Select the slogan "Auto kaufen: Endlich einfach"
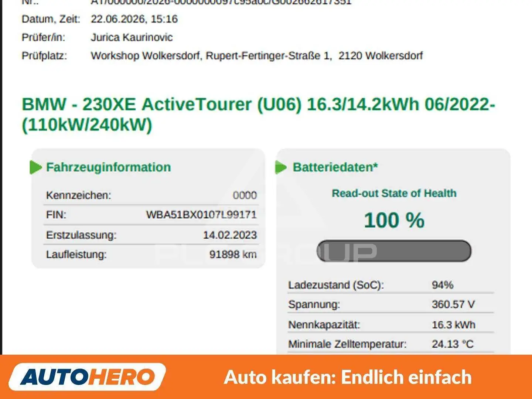 tap(348, 377)
